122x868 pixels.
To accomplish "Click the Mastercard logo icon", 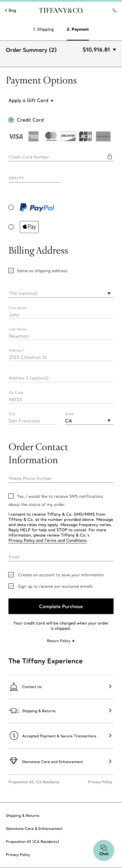I will coord(51,136).
